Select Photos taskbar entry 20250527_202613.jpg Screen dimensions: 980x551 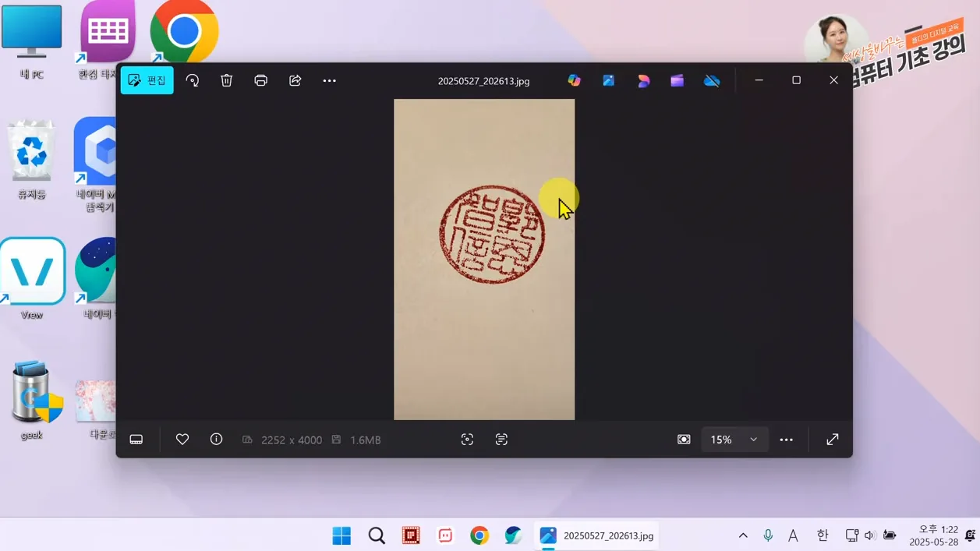(x=596, y=535)
